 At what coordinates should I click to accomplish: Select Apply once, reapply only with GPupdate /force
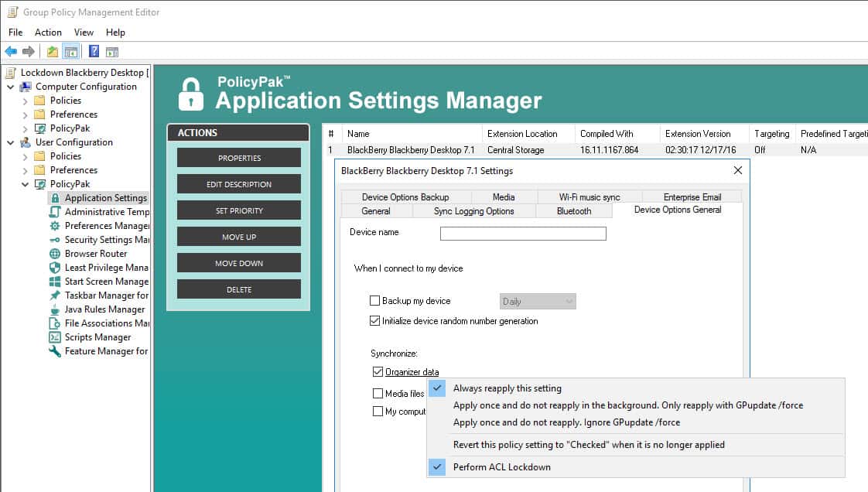(x=636, y=405)
